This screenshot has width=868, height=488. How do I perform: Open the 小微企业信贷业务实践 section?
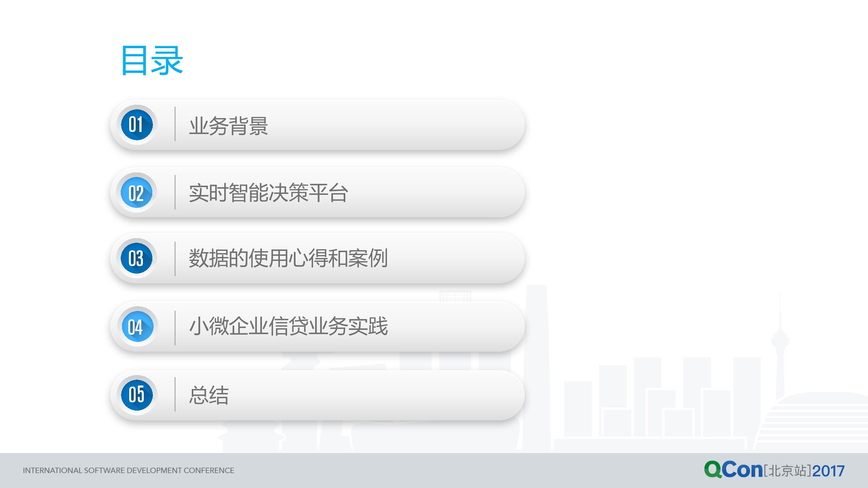pos(288,327)
